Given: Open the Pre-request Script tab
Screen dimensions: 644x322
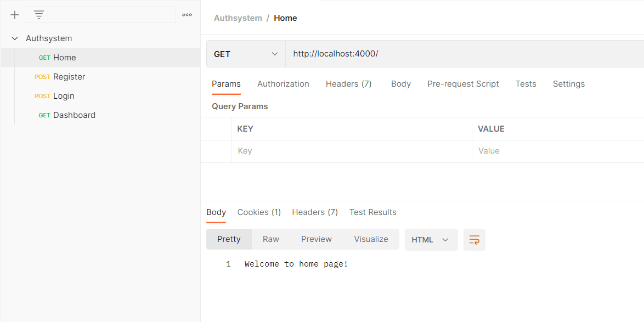Looking at the screenshot, I should pos(463,84).
